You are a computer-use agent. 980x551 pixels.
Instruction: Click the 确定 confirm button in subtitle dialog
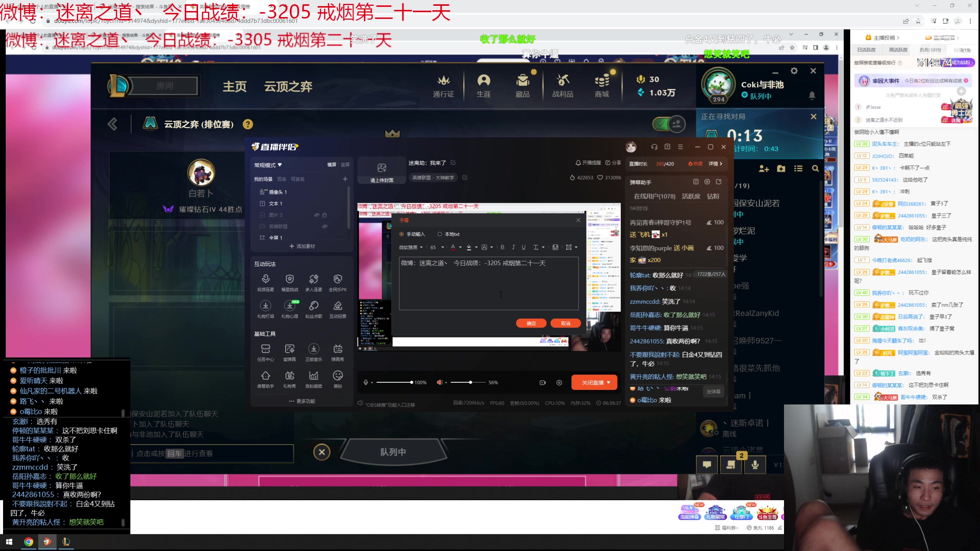pyautogui.click(x=531, y=323)
